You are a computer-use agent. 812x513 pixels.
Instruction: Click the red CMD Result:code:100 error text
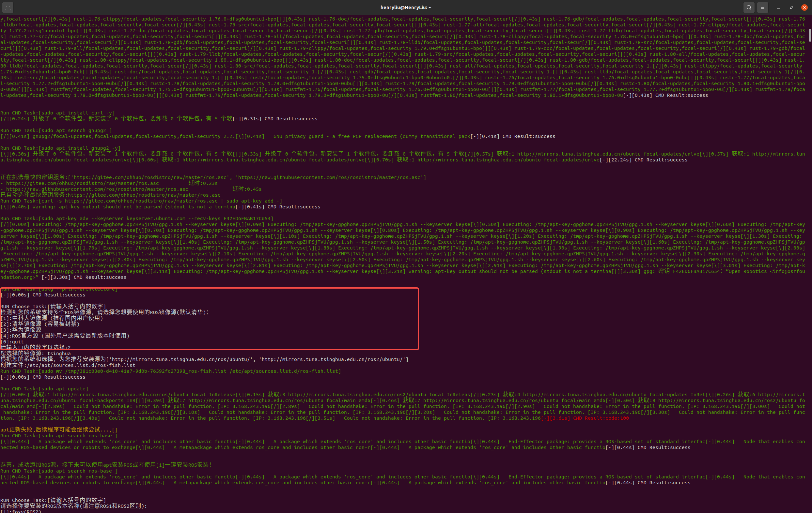pos(601,418)
